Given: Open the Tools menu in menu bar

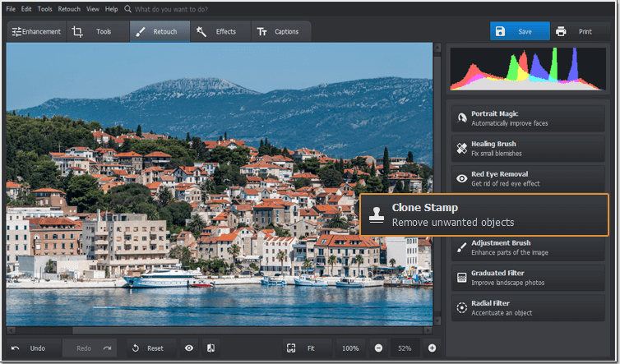Looking at the screenshot, I should [x=44, y=9].
